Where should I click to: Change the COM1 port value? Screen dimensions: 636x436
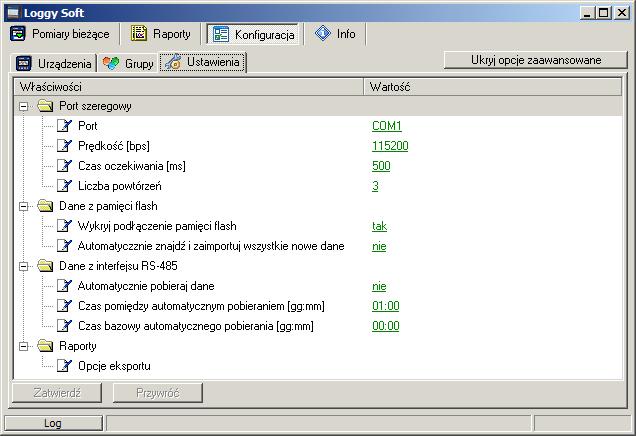click(x=387, y=126)
